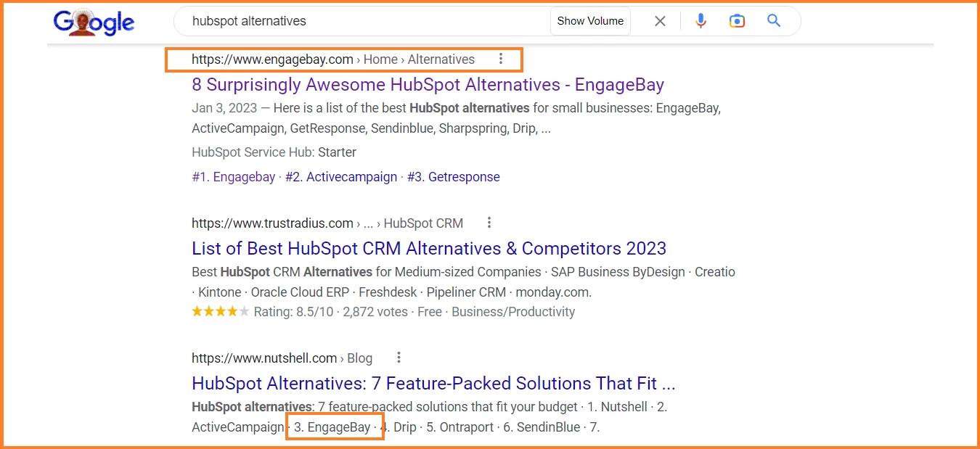The image size is (980, 449).
Task: Follow the #1. Engagebay sitelink
Action: (x=234, y=177)
